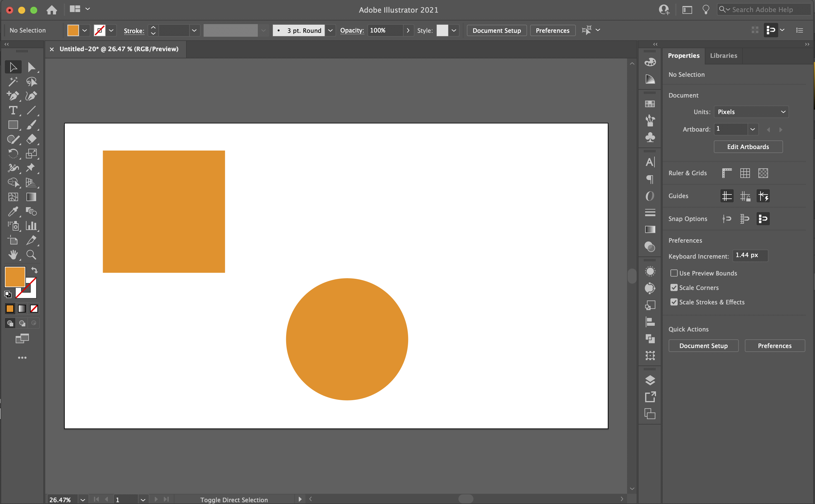Click the Keyboard Increment input field
This screenshot has height=504, width=815.
pyautogui.click(x=749, y=256)
